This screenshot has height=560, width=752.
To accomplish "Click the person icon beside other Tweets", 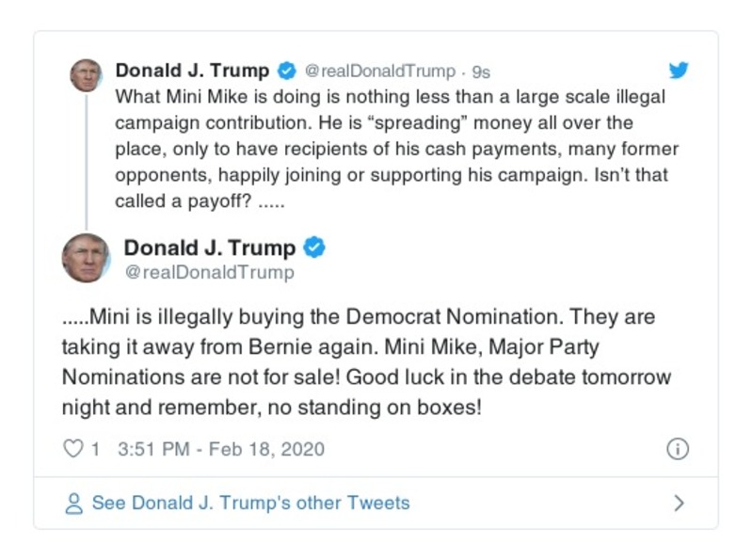I will tap(73, 504).
